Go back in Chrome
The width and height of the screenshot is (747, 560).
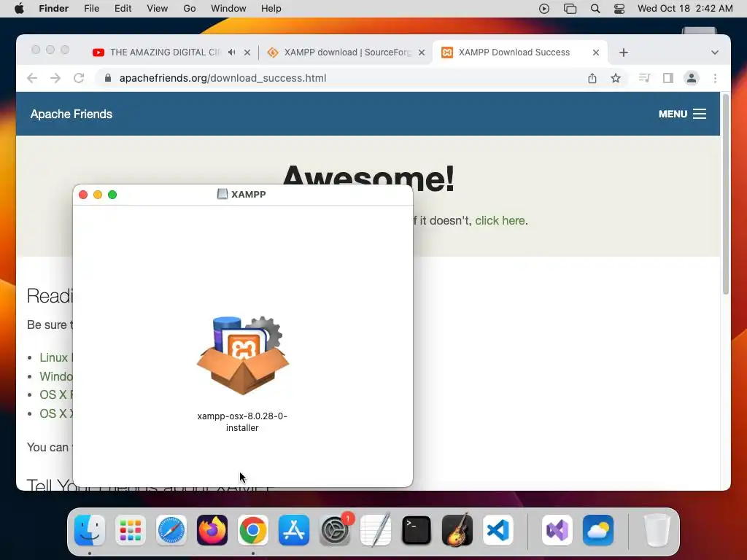(32, 78)
